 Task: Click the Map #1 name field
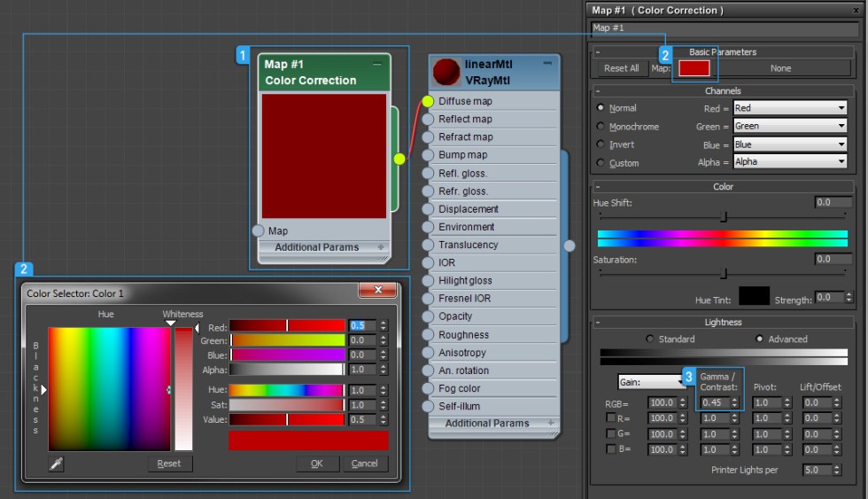click(725, 27)
